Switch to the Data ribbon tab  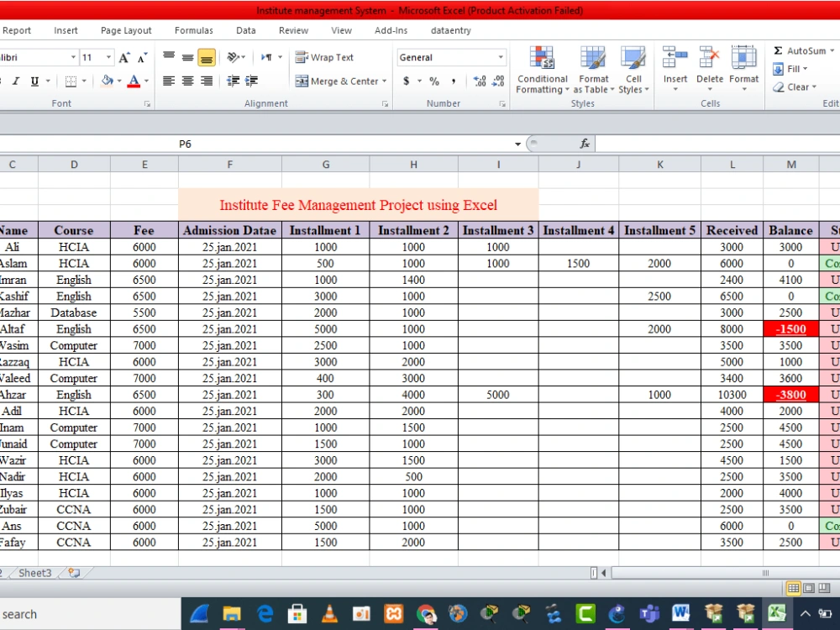[x=245, y=30]
